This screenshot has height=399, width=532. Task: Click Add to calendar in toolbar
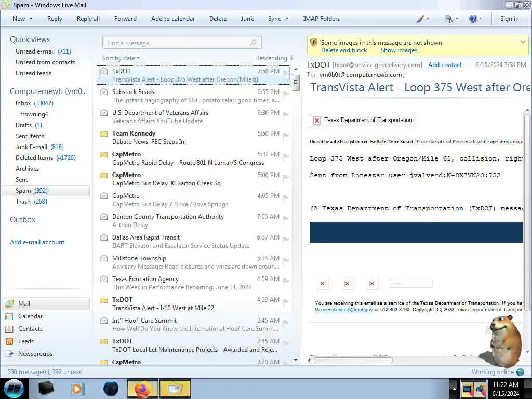(x=173, y=19)
